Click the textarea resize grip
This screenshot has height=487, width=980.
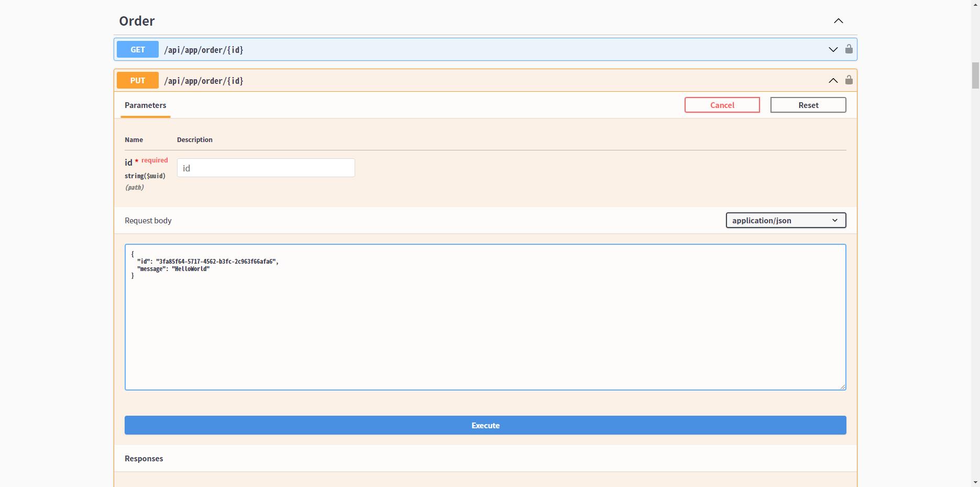[842, 386]
